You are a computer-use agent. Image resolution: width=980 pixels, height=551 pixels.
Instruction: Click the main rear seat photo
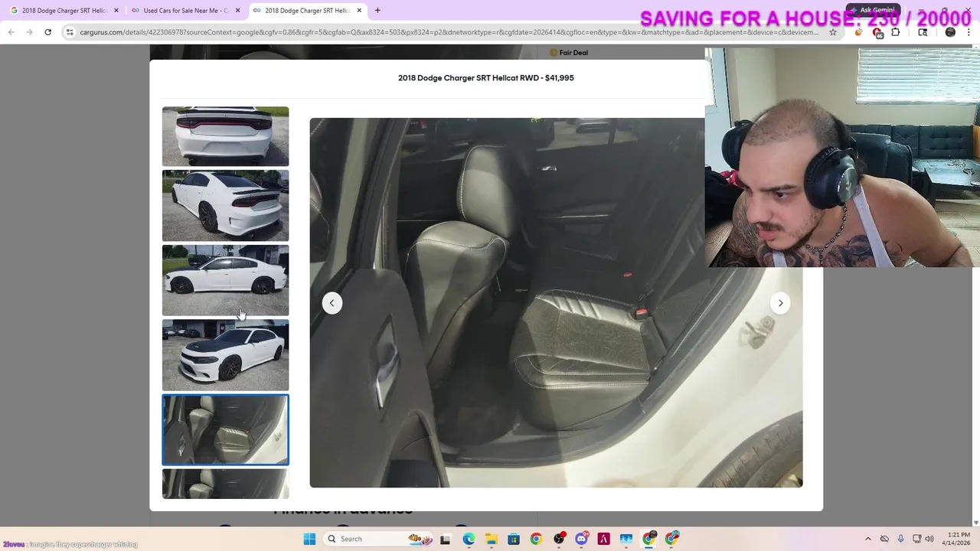(556, 302)
